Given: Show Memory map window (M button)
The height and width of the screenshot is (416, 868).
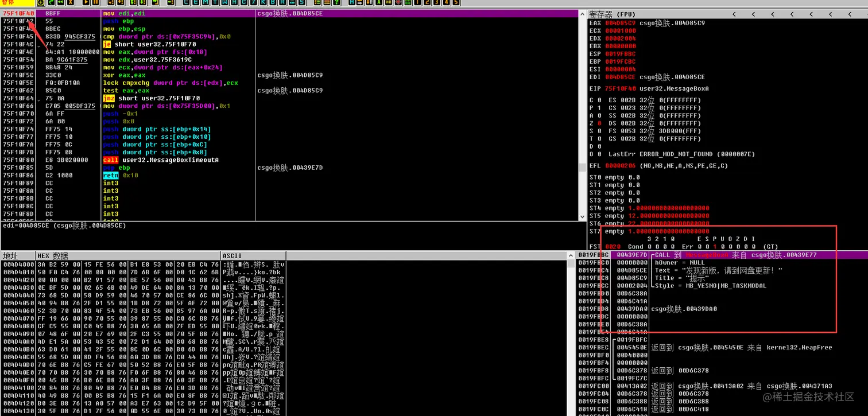Looking at the screenshot, I should pos(206,3).
